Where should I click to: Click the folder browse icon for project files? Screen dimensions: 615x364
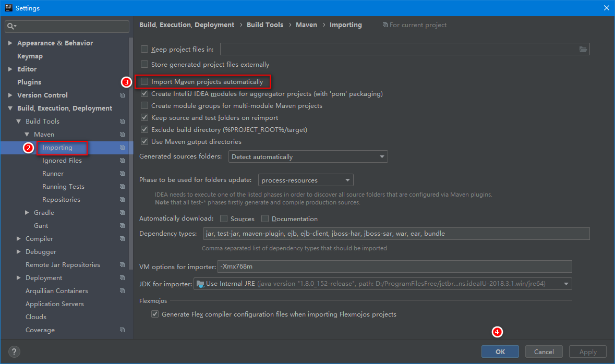point(583,49)
